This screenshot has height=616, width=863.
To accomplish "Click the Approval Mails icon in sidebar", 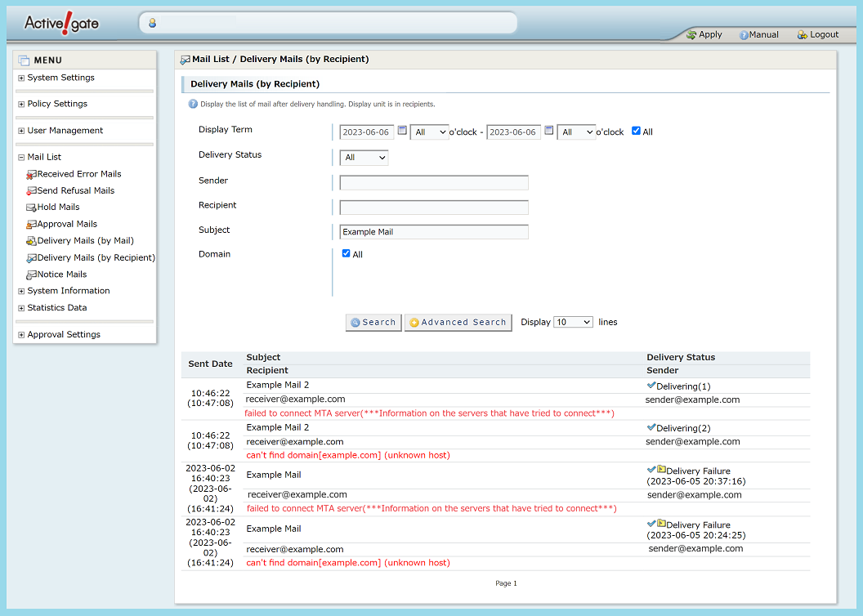I will 31,225.
